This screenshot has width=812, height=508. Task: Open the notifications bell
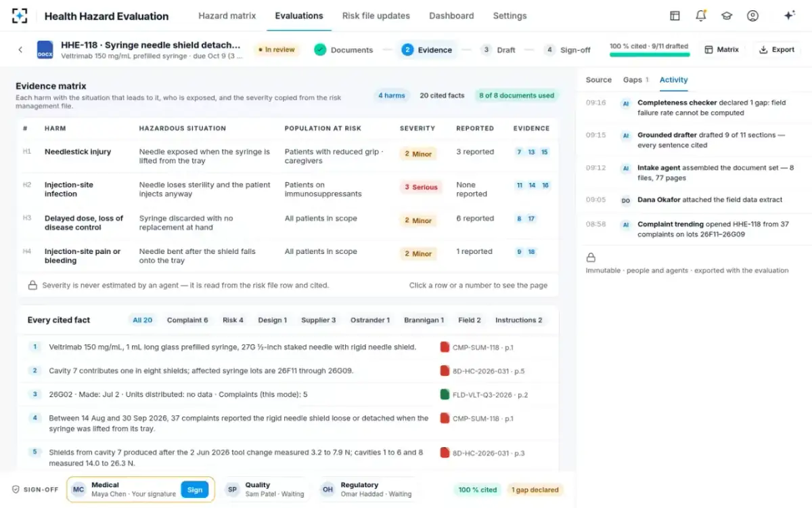[701, 16]
